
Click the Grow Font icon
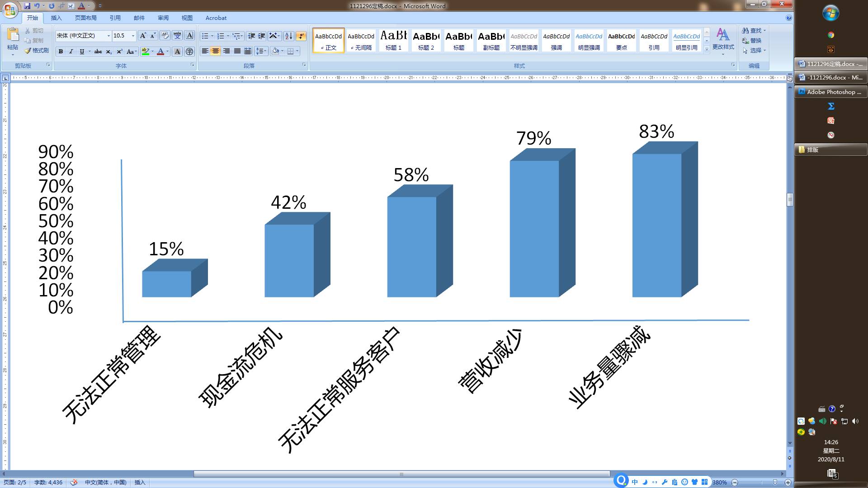143,36
